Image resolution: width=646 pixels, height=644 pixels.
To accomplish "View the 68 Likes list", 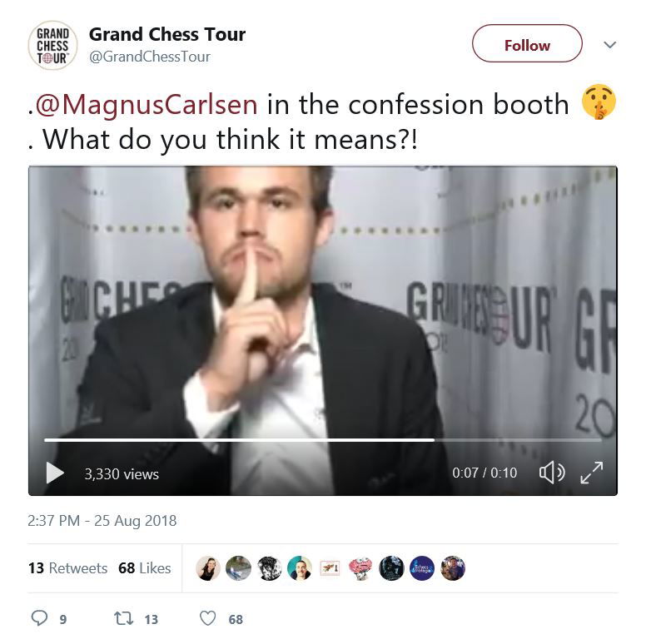I will [145, 568].
